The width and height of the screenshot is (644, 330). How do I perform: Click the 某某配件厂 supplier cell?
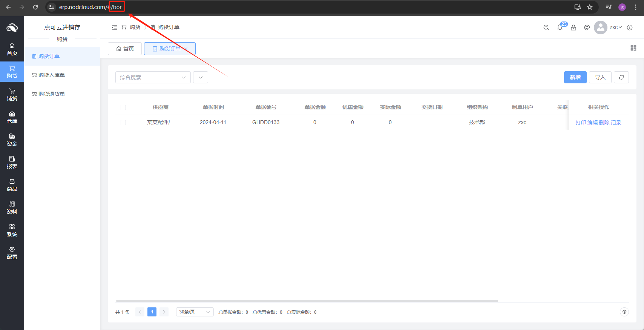160,123
